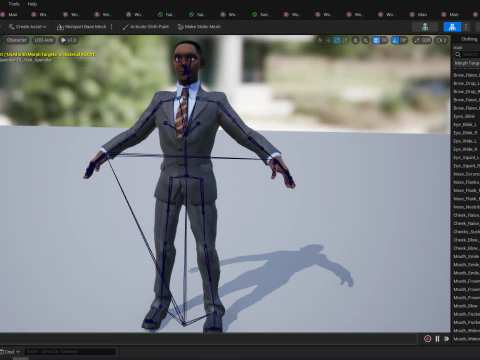This screenshot has width=480, height=360.
Task: Choose the Select mode cursor icon
Action: point(320,40)
